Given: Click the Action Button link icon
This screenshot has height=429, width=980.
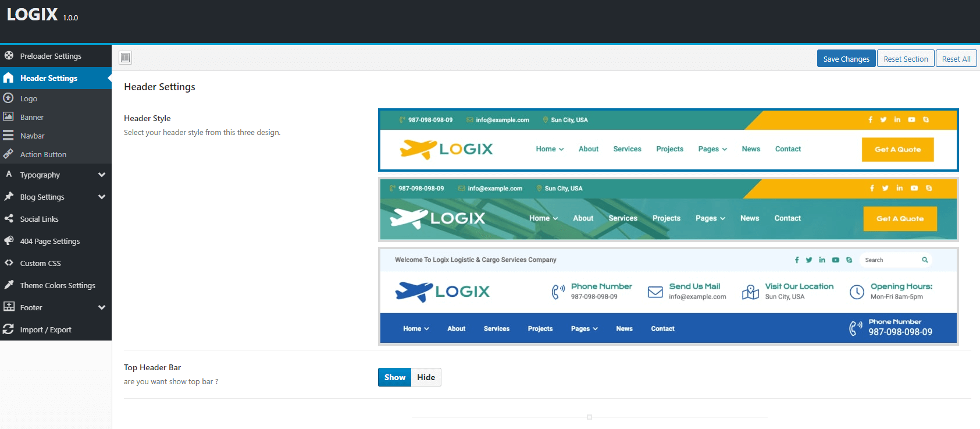Looking at the screenshot, I should pyautogui.click(x=9, y=154).
